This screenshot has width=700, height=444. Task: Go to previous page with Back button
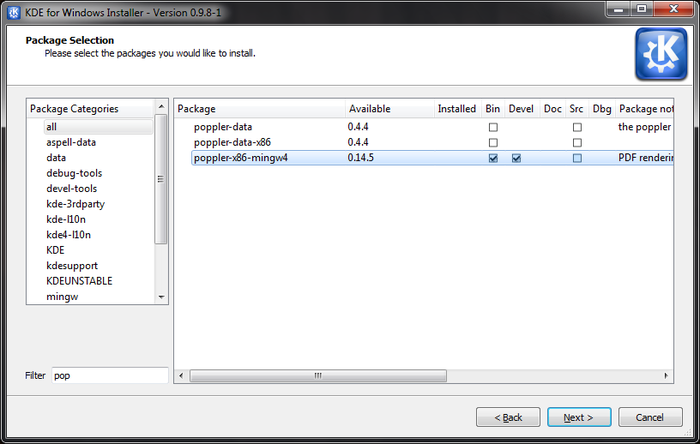pos(508,417)
